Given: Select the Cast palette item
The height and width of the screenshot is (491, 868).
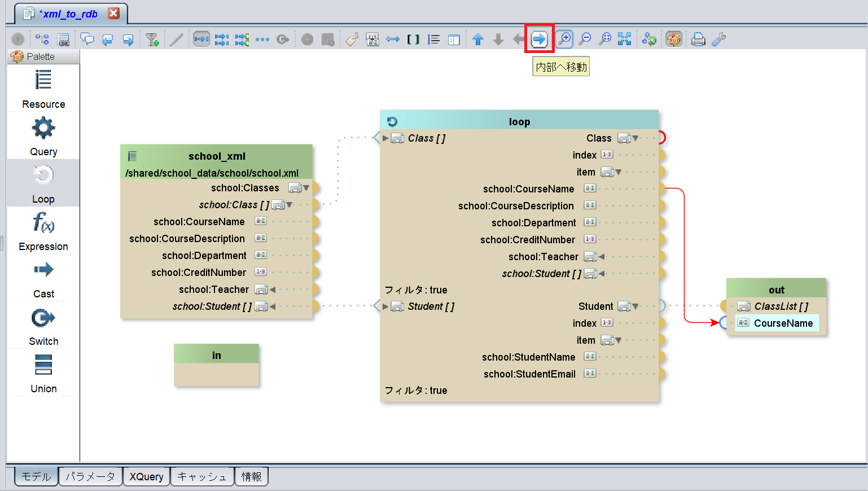Looking at the screenshot, I should [x=43, y=278].
